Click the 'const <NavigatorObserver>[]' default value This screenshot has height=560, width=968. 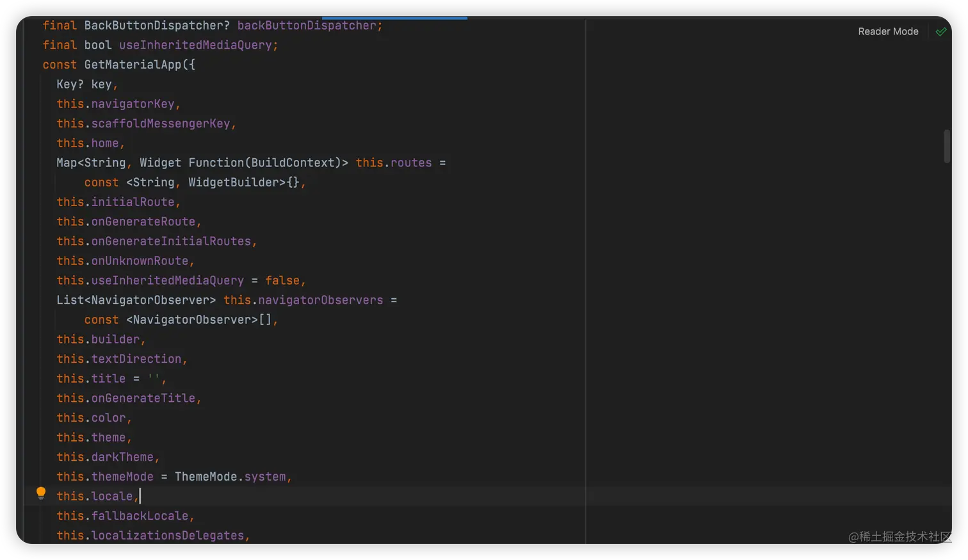tap(178, 320)
